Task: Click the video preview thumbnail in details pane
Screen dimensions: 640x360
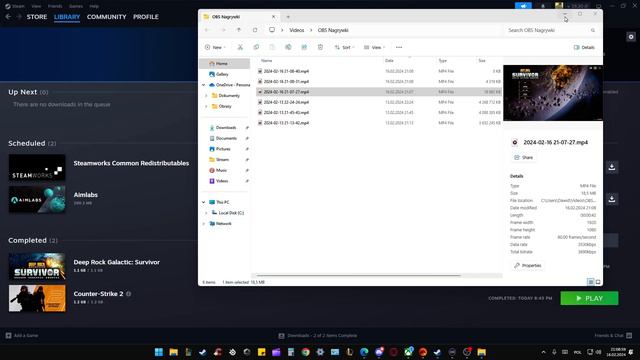Action: click(x=553, y=93)
